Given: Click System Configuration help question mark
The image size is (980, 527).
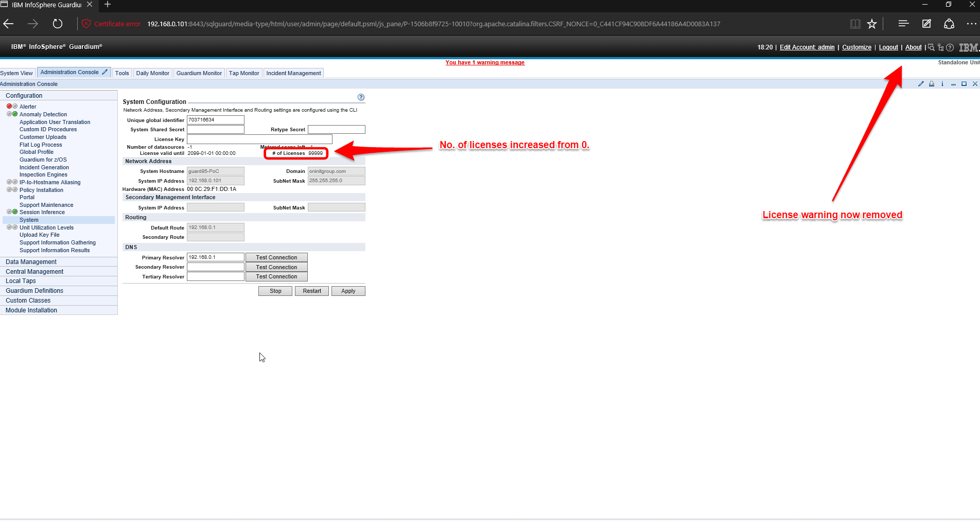Looking at the screenshot, I should [361, 97].
